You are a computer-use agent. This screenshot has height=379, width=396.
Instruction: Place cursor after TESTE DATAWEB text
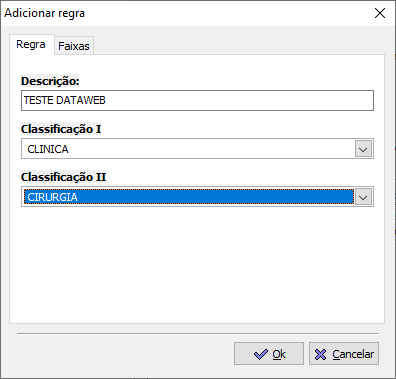(107, 100)
